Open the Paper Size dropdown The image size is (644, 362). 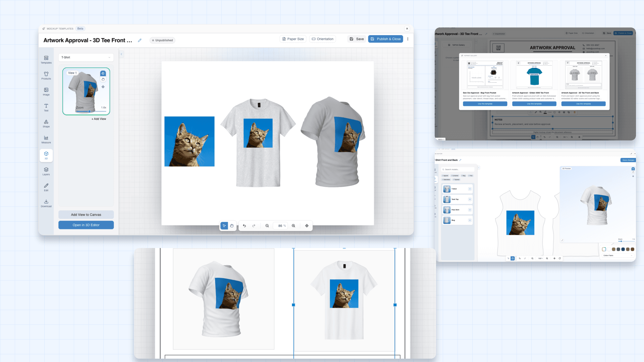pyautogui.click(x=293, y=39)
